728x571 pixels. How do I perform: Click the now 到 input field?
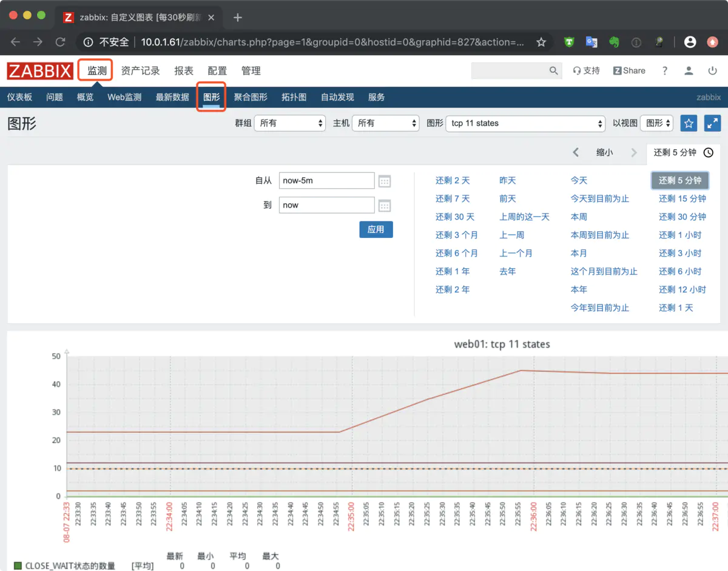(x=327, y=205)
